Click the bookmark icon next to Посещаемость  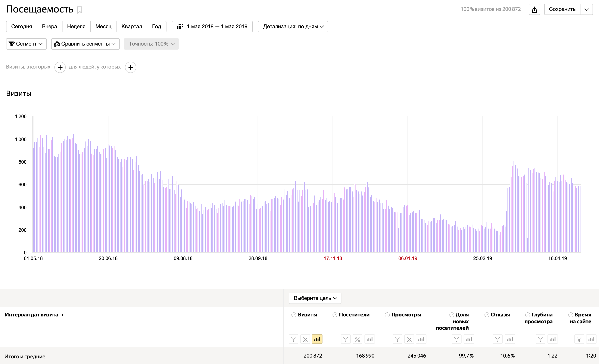[x=80, y=10]
